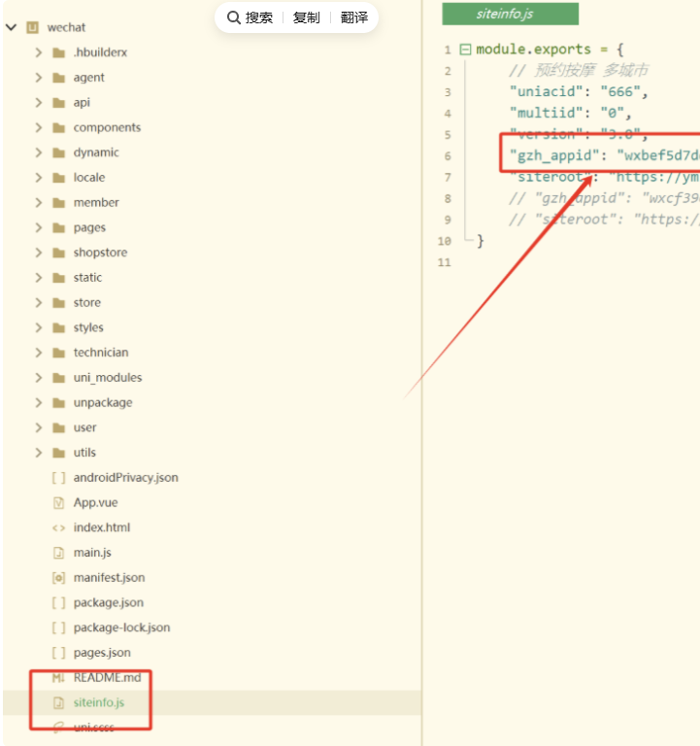Select androidPrivacy.json in the tree
The image size is (700, 746).
tap(125, 478)
